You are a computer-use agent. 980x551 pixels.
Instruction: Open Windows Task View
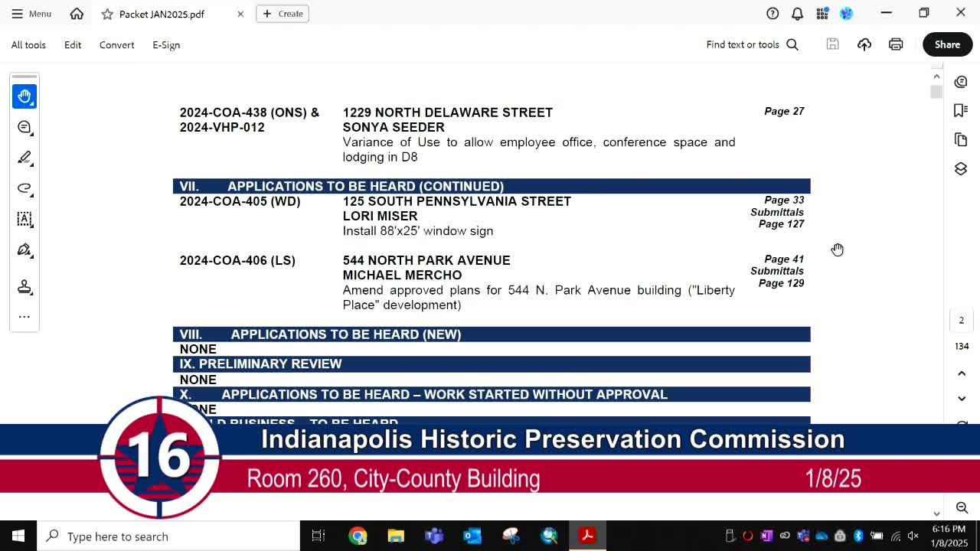318,536
